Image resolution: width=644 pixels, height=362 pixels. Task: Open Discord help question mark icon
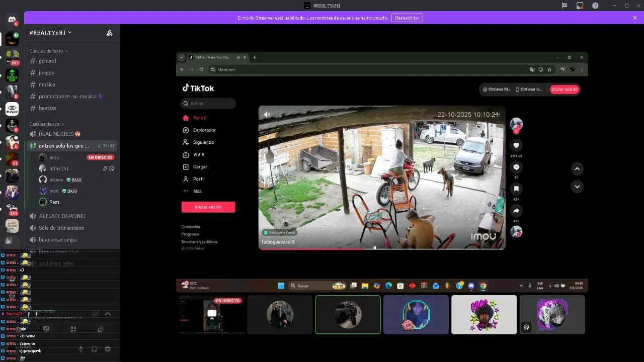point(595,6)
